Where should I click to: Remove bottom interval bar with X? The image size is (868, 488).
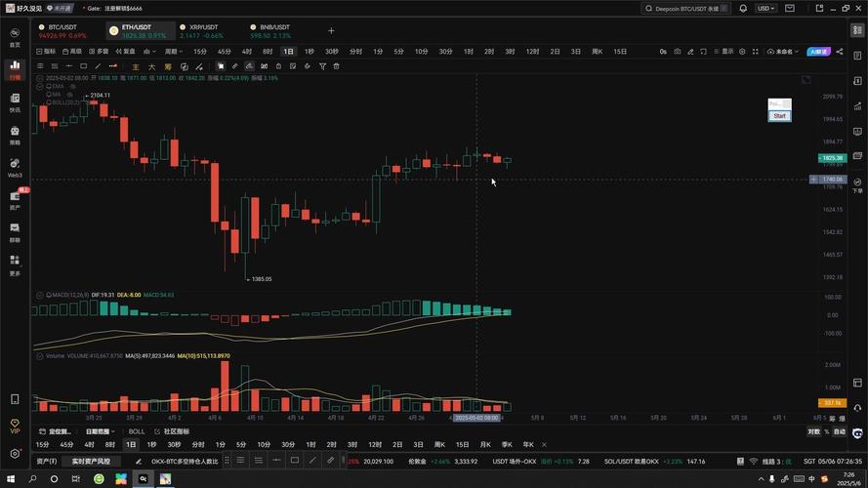click(x=544, y=444)
